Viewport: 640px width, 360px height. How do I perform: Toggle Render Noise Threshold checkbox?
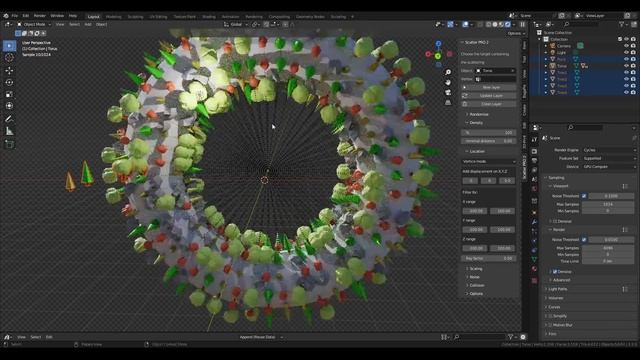point(584,240)
